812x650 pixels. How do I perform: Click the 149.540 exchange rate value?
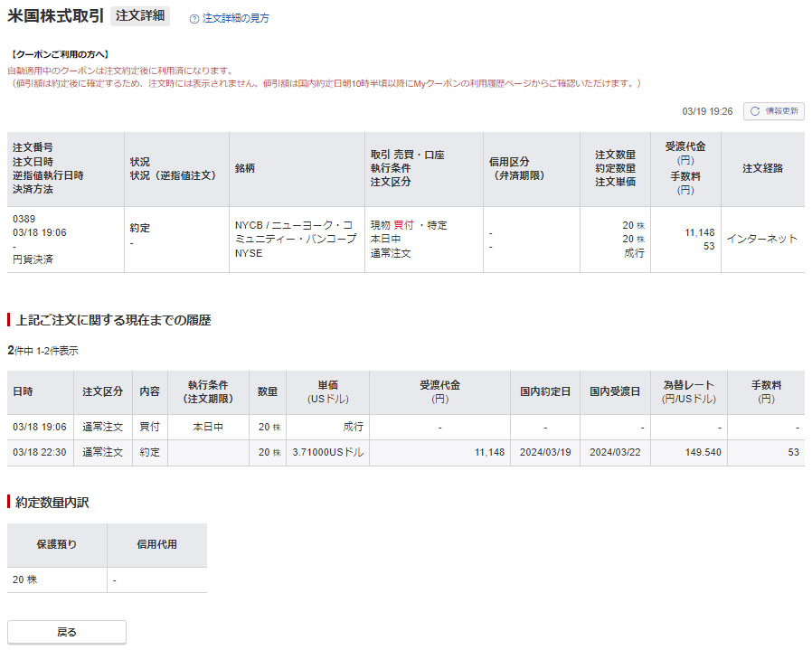(x=703, y=452)
